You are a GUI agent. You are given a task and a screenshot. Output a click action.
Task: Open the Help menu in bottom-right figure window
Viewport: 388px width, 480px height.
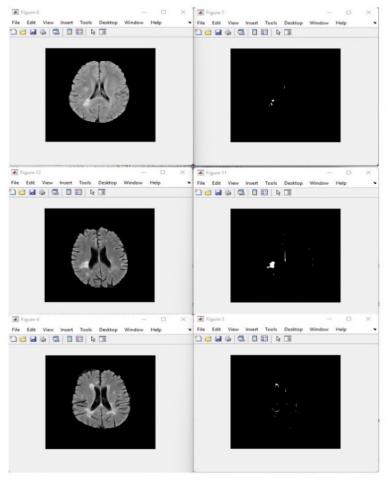tap(341, 329)
